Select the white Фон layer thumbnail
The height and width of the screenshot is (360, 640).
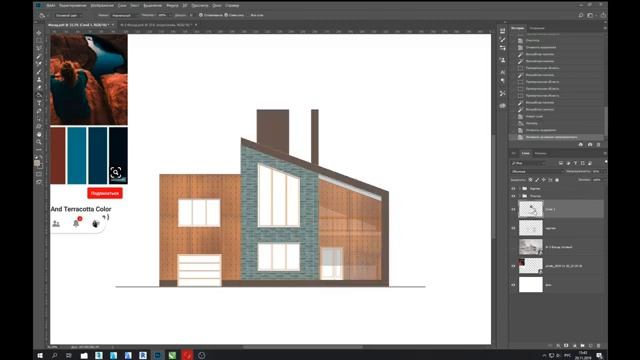pyautogui.click(x=531, y=285)
